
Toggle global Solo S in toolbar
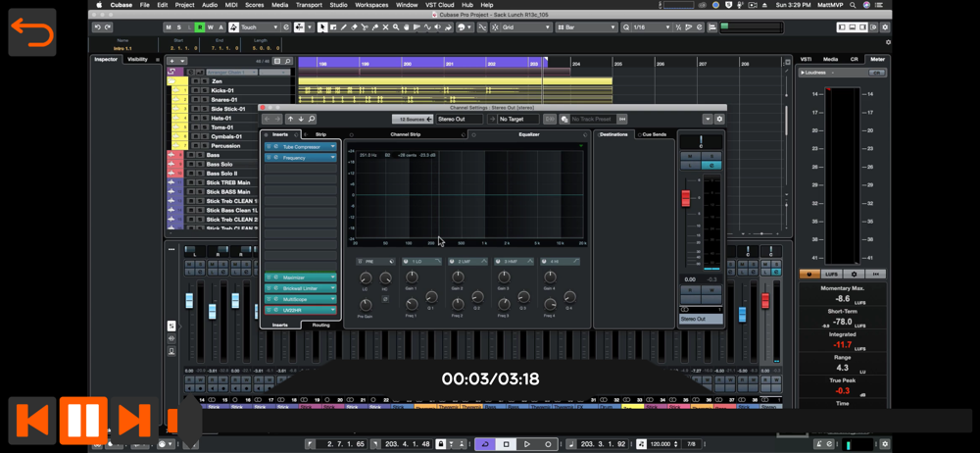click(x=178, y=26)
